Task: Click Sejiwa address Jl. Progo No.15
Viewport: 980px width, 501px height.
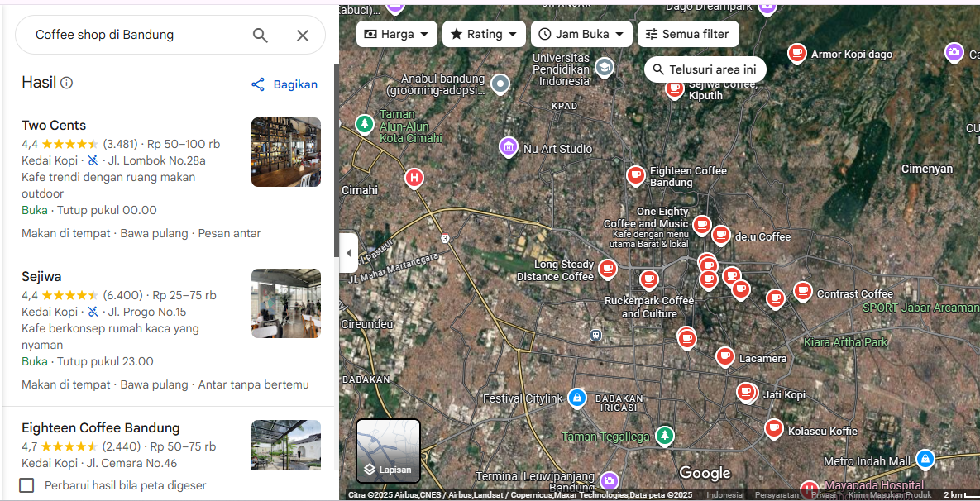Action: (x=147, y=312)
